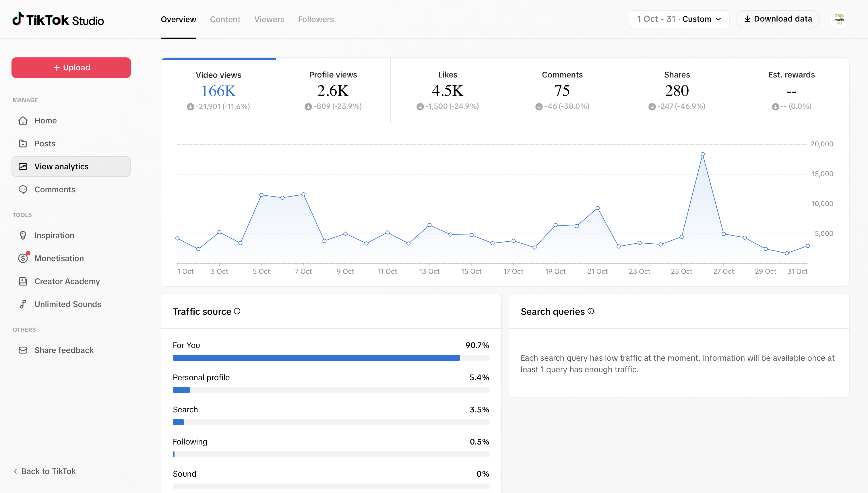Open Posts via its folder icon

[x=23, y=143]
